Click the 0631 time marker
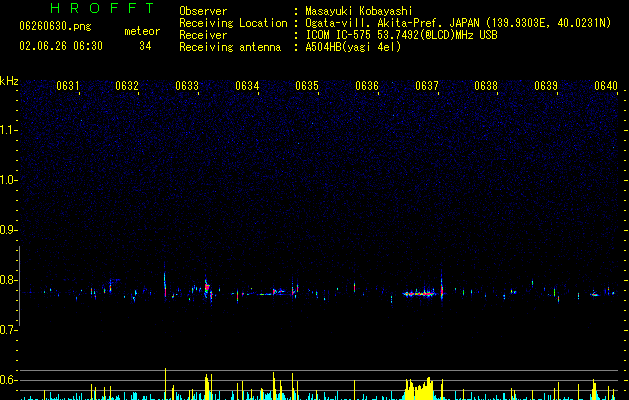 67,86
